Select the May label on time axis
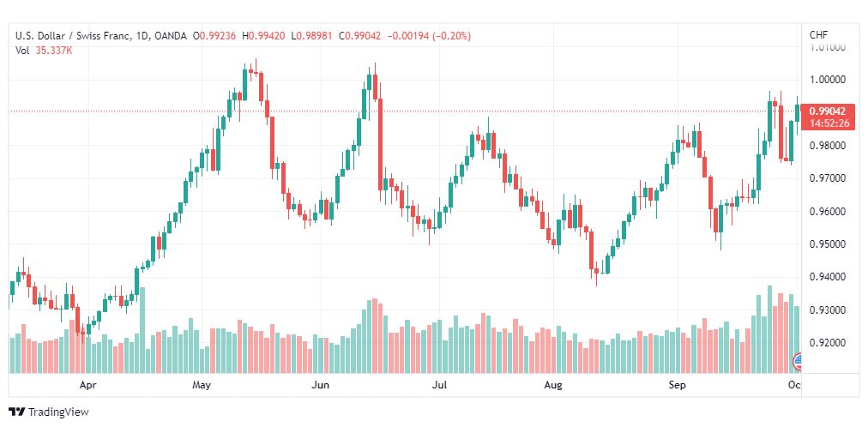This screenshot has height=427, width=868. click(x=202, y=386)
